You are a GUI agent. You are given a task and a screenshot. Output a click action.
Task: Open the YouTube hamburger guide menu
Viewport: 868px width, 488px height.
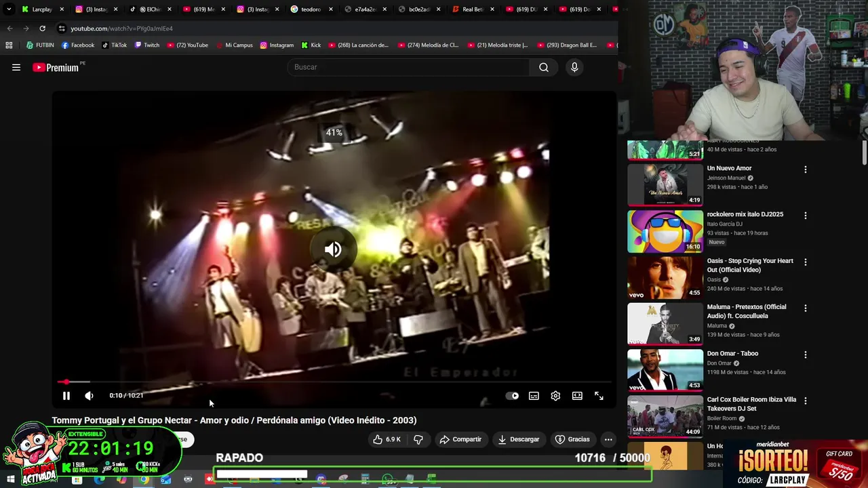16,67
